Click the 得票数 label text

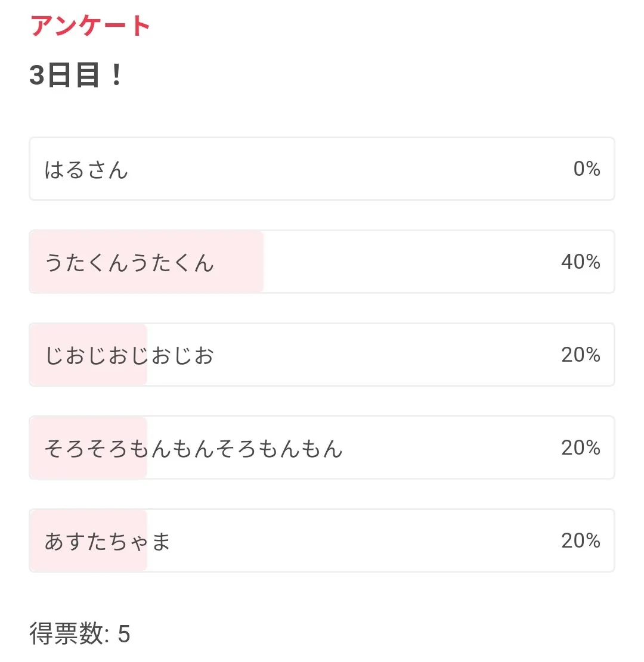click(x=66, y=635)
